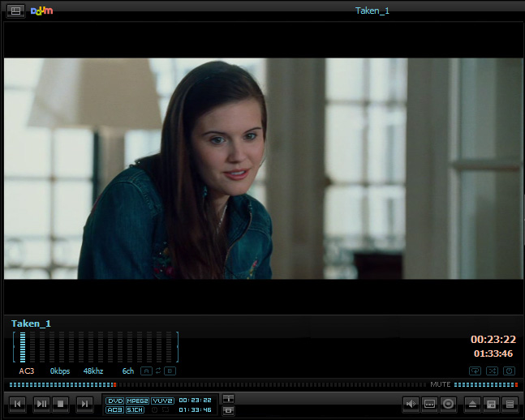
Task: Click the 0kbps bitrate text
Action: (x=60, y=371)
